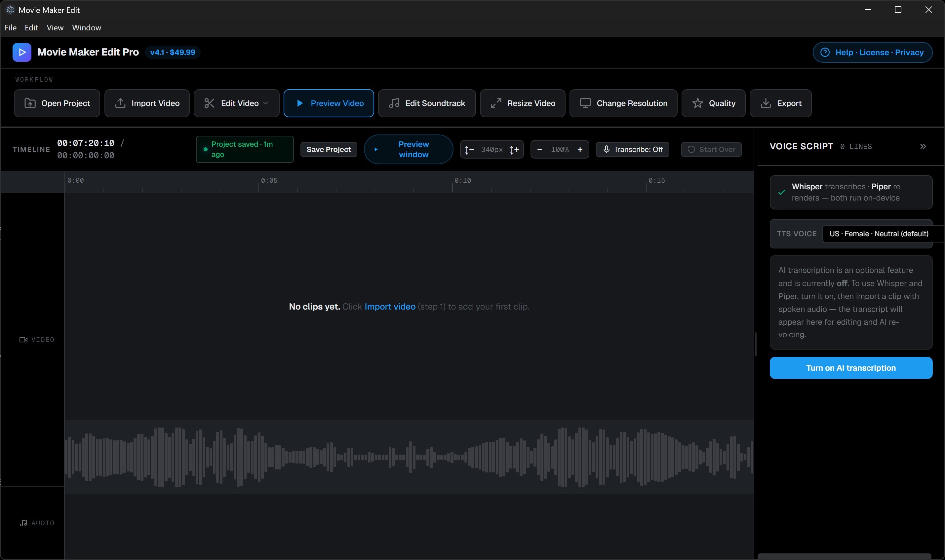Select the AUDIO track label
Image resolution: width=945 pixels, height=560 pixels.
click(37, 523)
